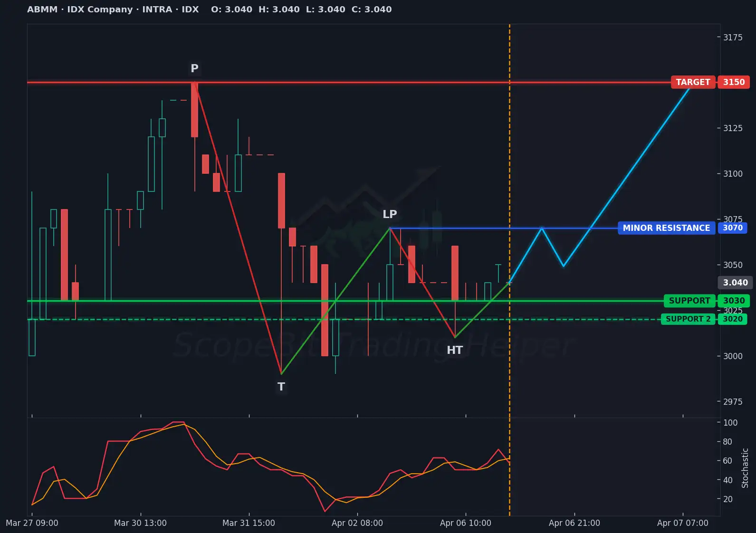This screenshot has height=533, width=756.
Task: Click the 3030 support price tag
Action: (734, 301)
